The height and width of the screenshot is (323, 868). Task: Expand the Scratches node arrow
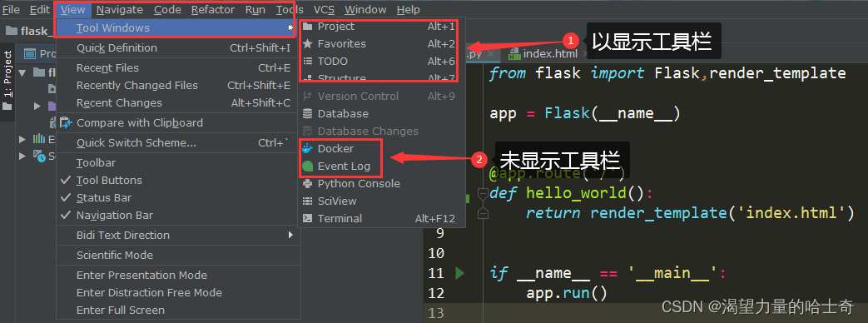[22, 157]
